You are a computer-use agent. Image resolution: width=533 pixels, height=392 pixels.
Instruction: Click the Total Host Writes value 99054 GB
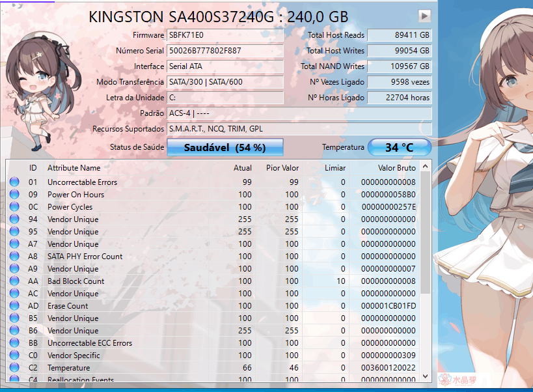400,51
